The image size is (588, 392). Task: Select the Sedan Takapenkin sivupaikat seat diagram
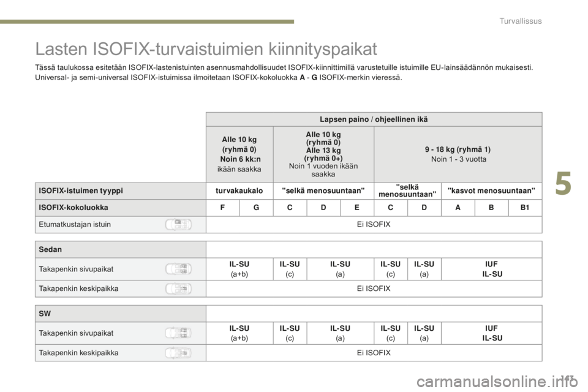click(x=178, y=269)
